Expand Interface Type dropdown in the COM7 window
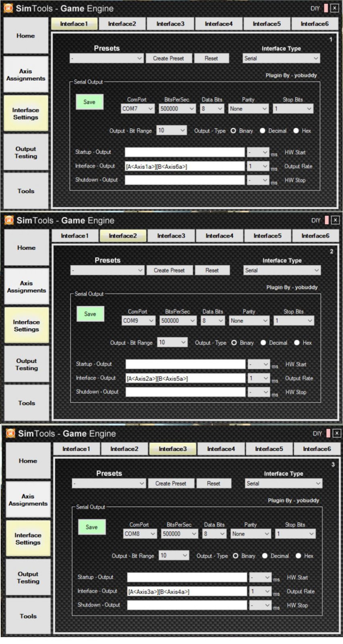This screenshot has width=343, height=644. [x=281, y=58]
